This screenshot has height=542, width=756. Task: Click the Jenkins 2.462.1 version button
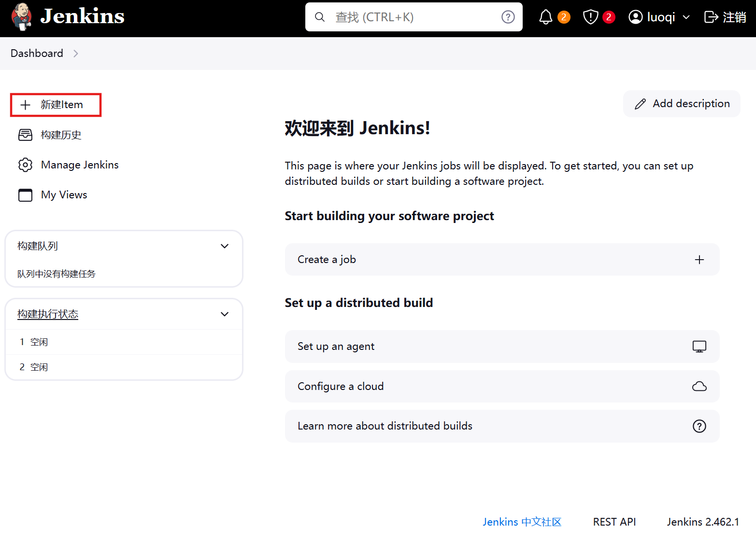[x=703, y=522]
